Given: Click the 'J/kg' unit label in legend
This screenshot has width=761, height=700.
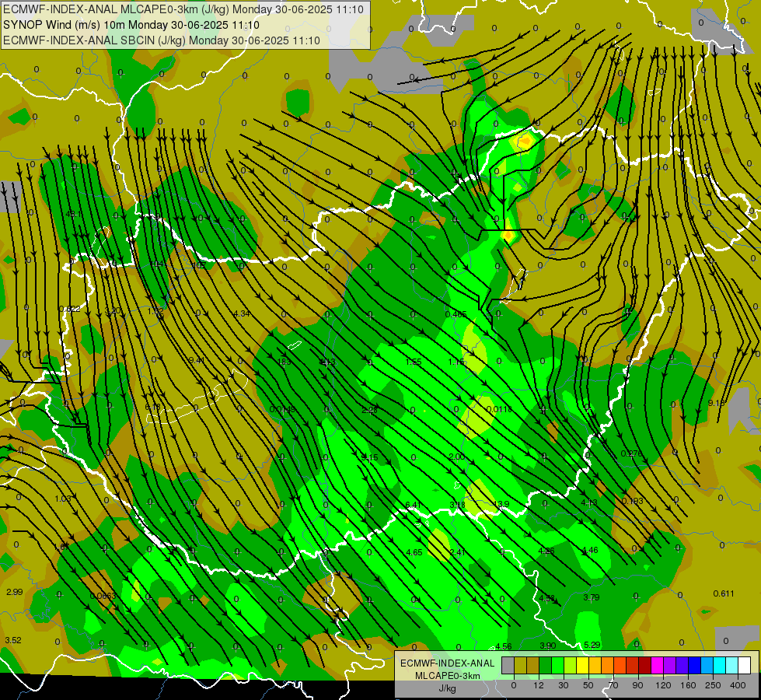Looking at the screenshot, I should point(447,688).
